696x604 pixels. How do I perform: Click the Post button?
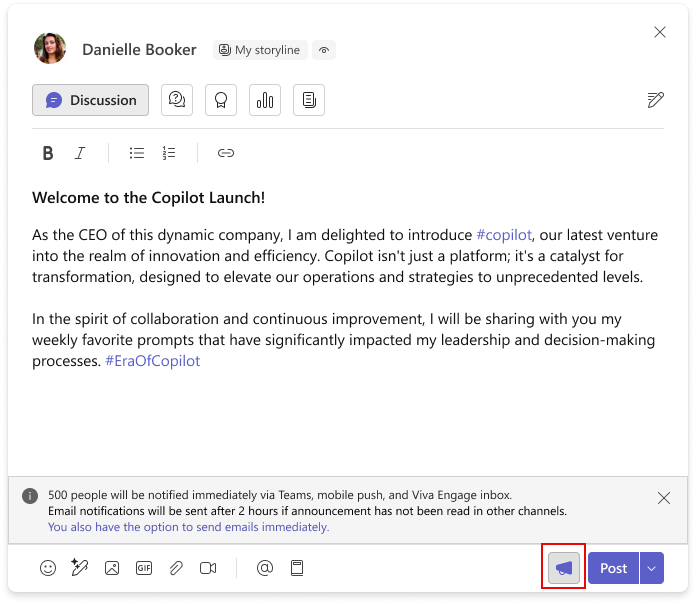(613, 568)
